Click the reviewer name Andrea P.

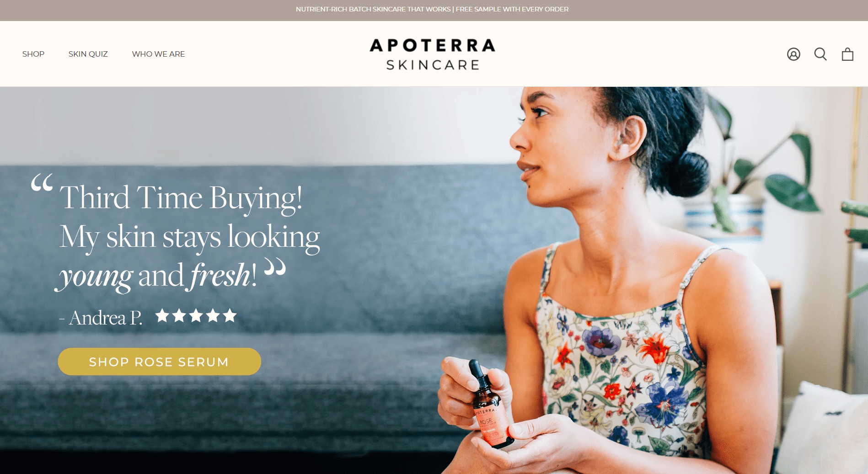point(105,317)
